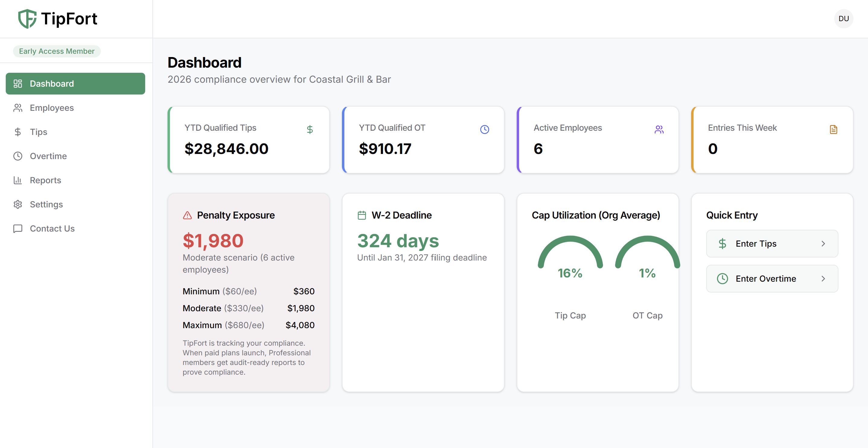
Task: Click the dollar icon on YTD Qualified Tips card
Action: coord(310,129)
